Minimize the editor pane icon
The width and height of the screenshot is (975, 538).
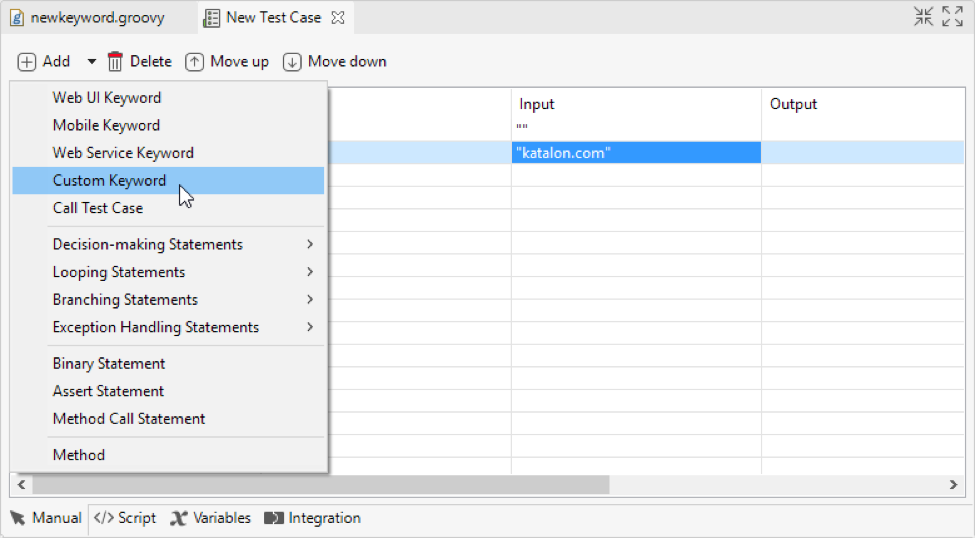click(923, 17)
